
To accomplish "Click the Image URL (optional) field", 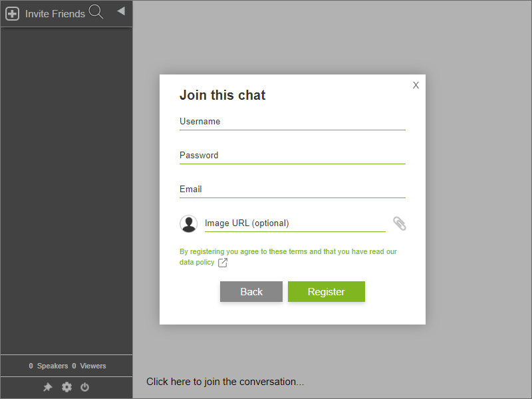I will point(295,223).
